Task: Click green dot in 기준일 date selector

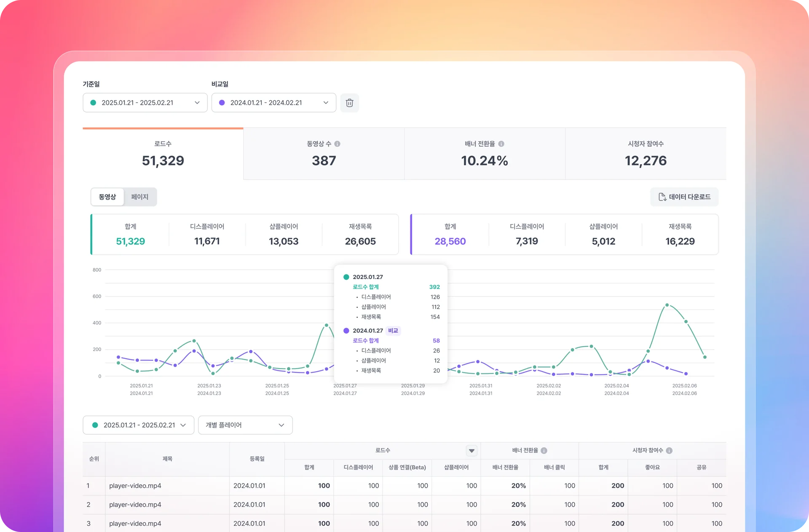Action: pyautogui.click(x=94, y=103)
